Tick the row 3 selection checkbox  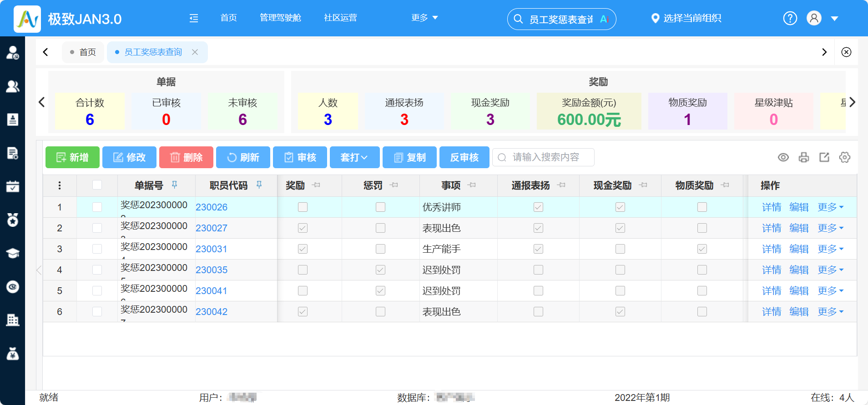[97, 249]
